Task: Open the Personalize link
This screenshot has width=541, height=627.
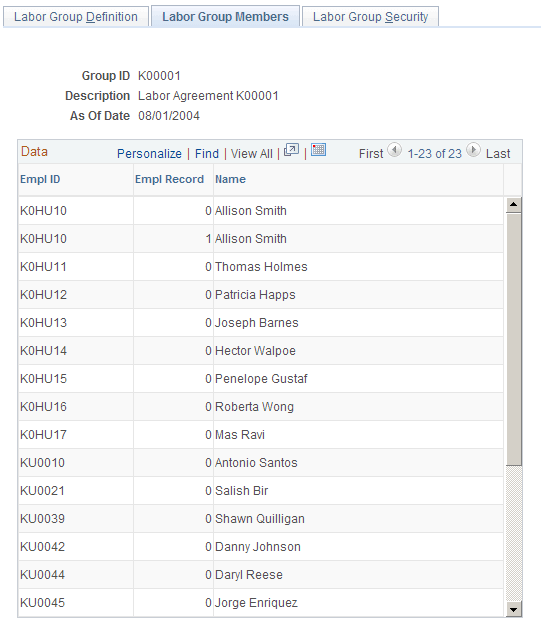Action: (x=149, y=154)
